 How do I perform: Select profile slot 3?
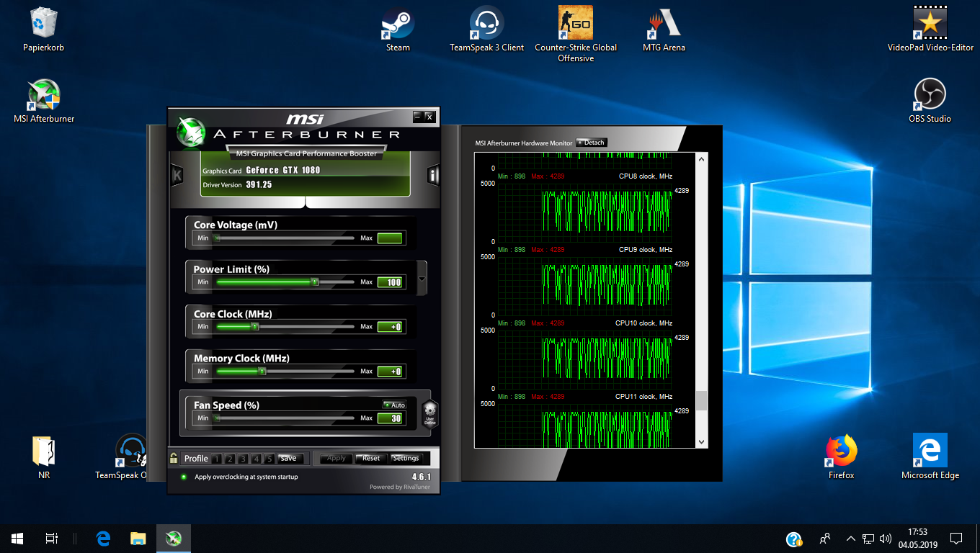coord(243,459)
